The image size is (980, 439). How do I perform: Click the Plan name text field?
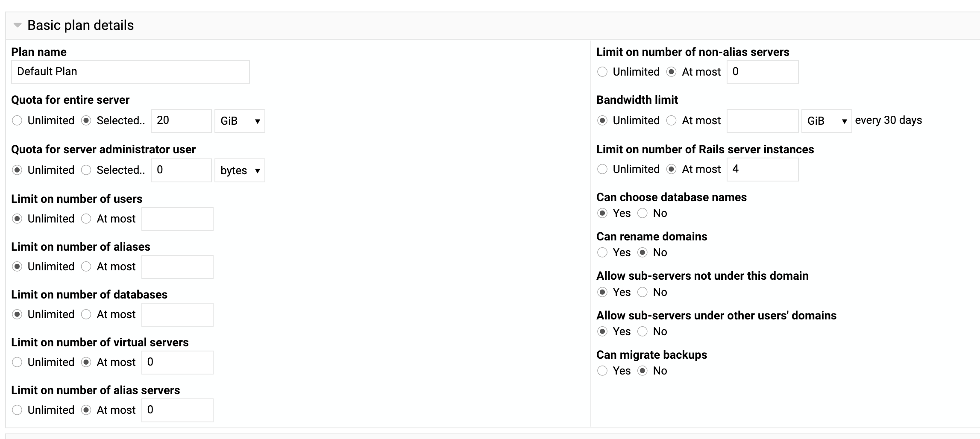(130, 72)
